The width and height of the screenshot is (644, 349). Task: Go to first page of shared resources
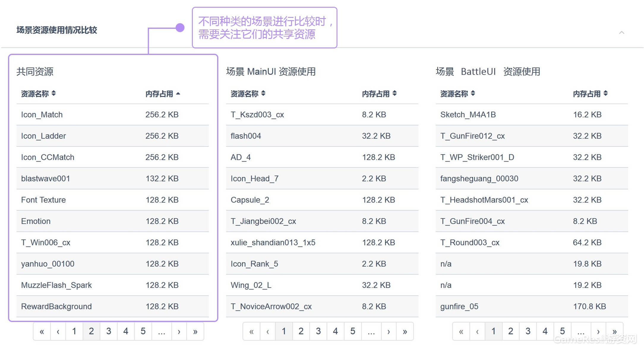tap(42, 331)
